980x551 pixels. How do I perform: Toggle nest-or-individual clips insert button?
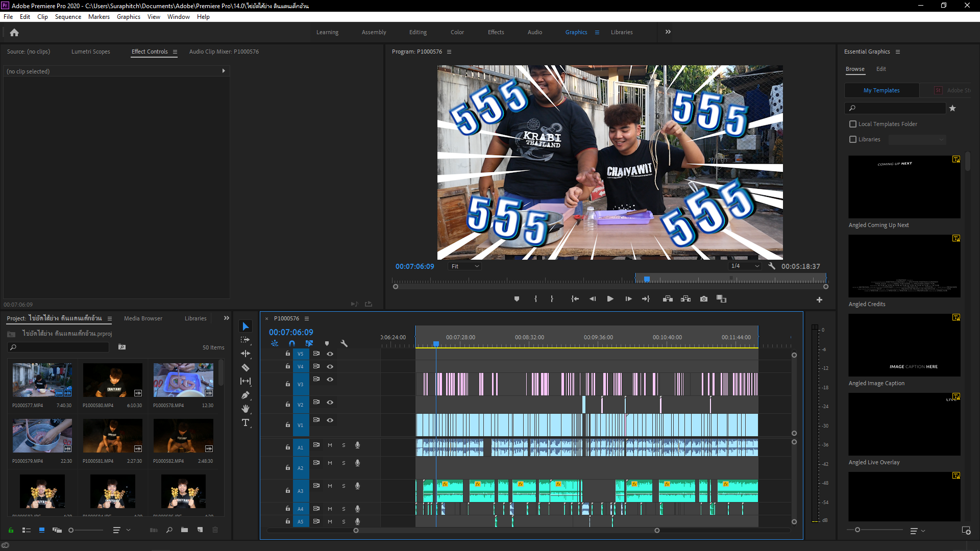tap(275, 344)
